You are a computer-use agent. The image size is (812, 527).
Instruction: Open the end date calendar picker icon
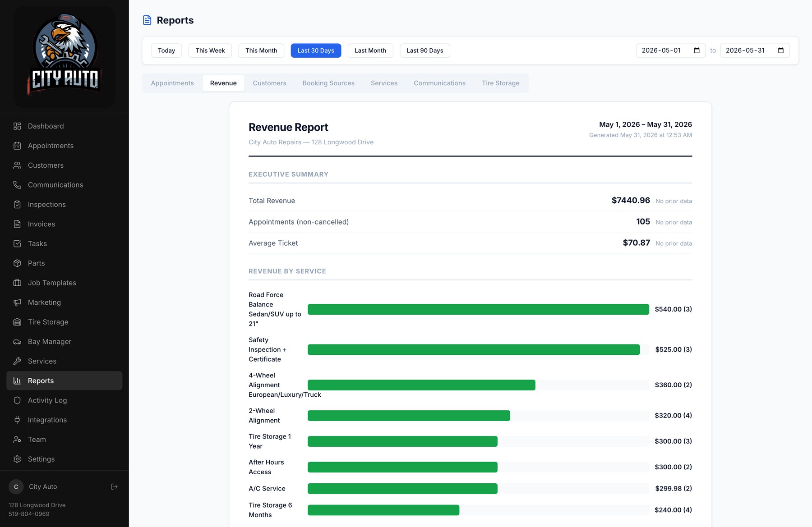coord(781,50)
